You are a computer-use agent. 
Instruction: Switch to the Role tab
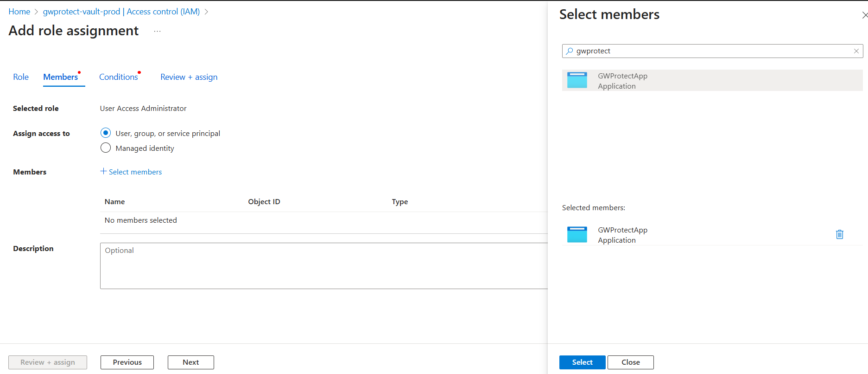21,77
